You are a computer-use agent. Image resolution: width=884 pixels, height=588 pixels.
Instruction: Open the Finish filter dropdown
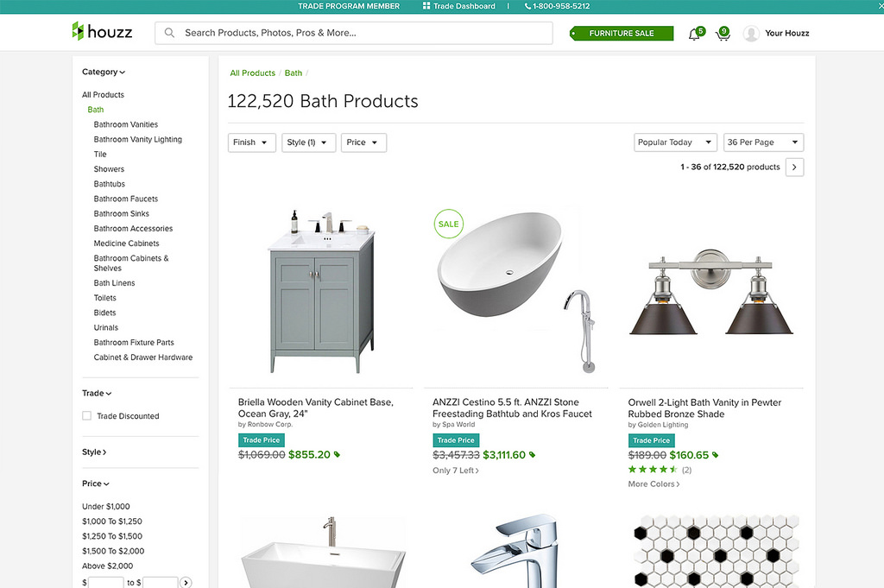click(x=252, y=142)
